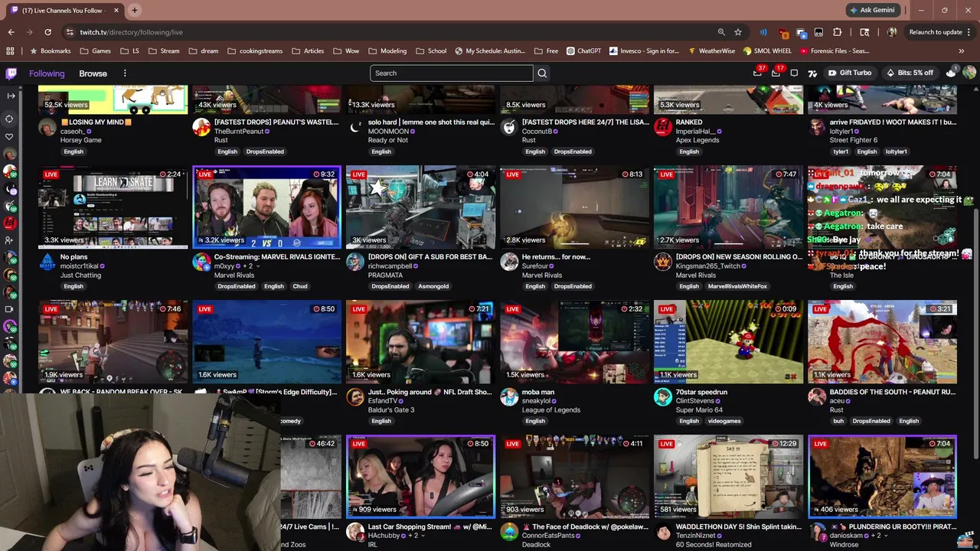Image resolution: width=980 pixels, height=551 pixels.
Task: Close the Twitch browser tab
Action: click(x=116, y=10)
